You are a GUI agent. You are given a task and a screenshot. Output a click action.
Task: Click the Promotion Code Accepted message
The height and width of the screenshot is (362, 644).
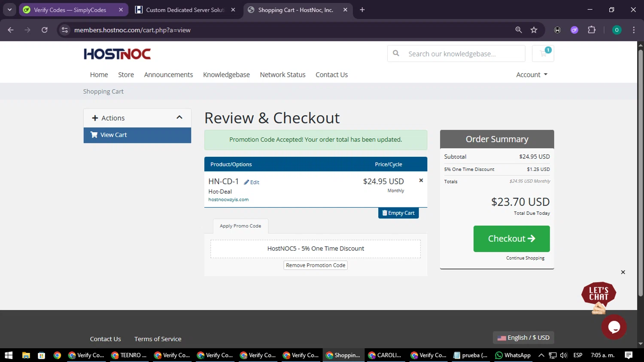[x=316, y=140]
